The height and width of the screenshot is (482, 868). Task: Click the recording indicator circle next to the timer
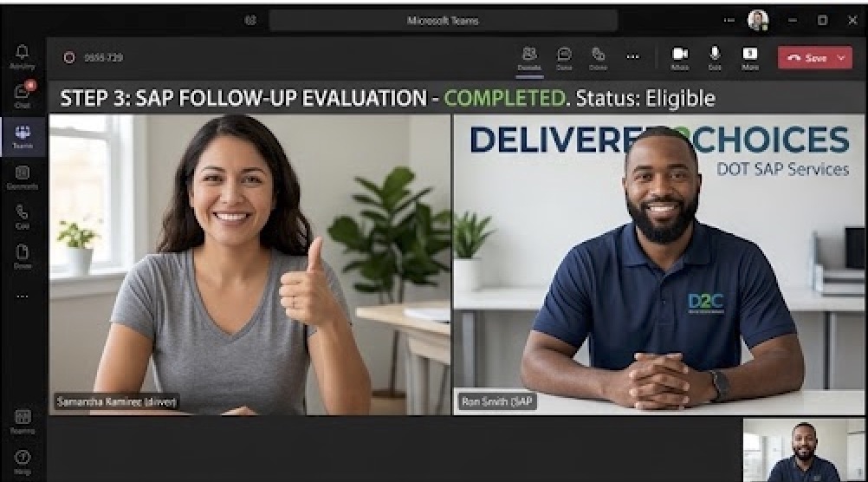pos(69,57)
